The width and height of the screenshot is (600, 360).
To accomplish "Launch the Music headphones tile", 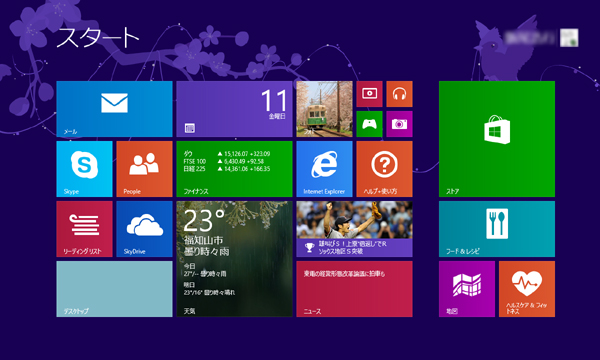I will [399, 94].
